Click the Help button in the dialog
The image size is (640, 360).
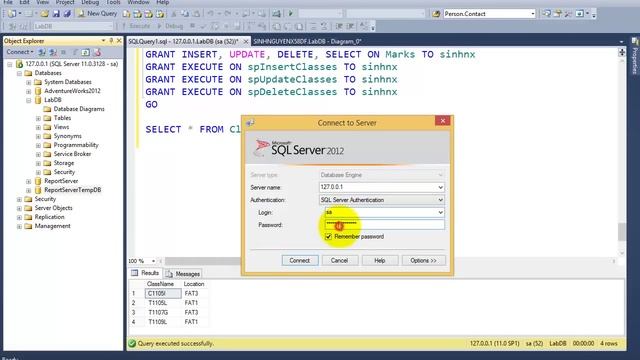[x=380, y=260]
